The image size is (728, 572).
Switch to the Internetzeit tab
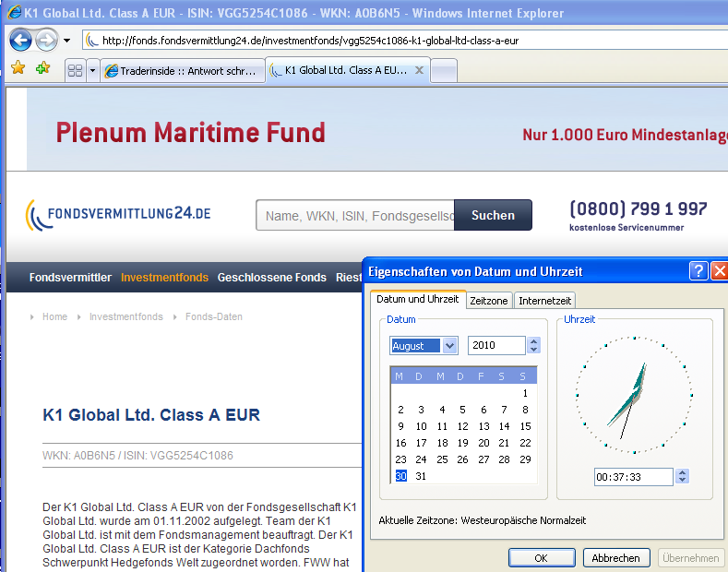click(544, 301)
